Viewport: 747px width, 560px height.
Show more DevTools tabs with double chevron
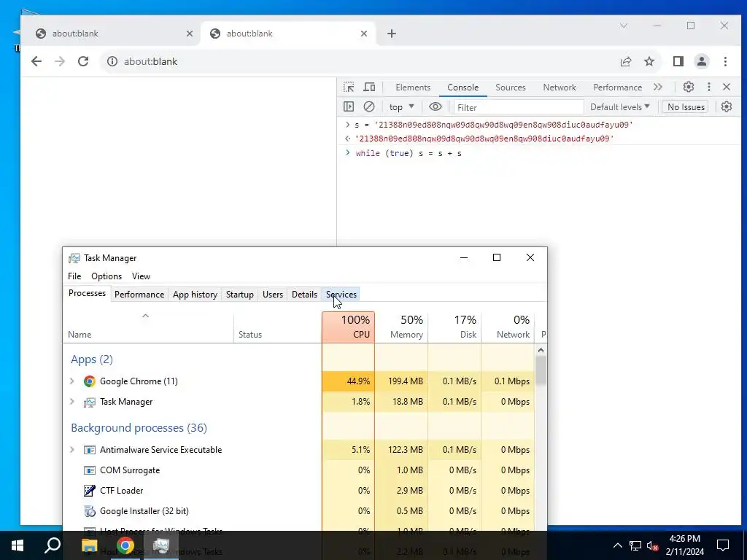(x=658, y=87)
